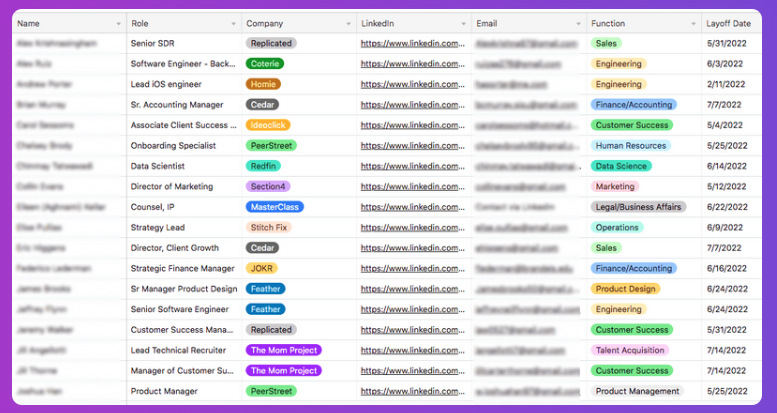This screenshot has height=413, width=777.
Task: Open the Function column dropdown arrow
Action: (693, 24)
